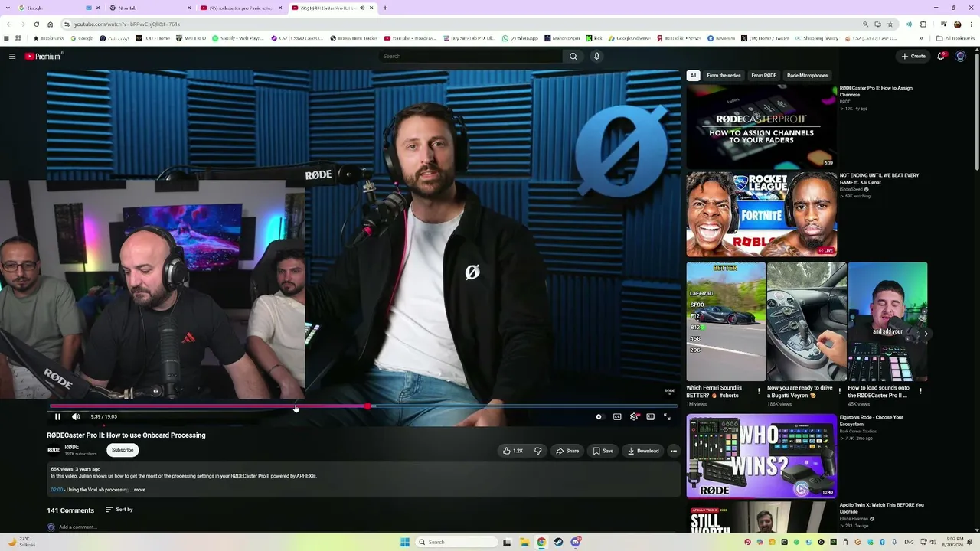This screenshot has width=980, height=551.
Task: Open Steam from the taskbar
Action: pyautogui.click(x=558, y=542)
